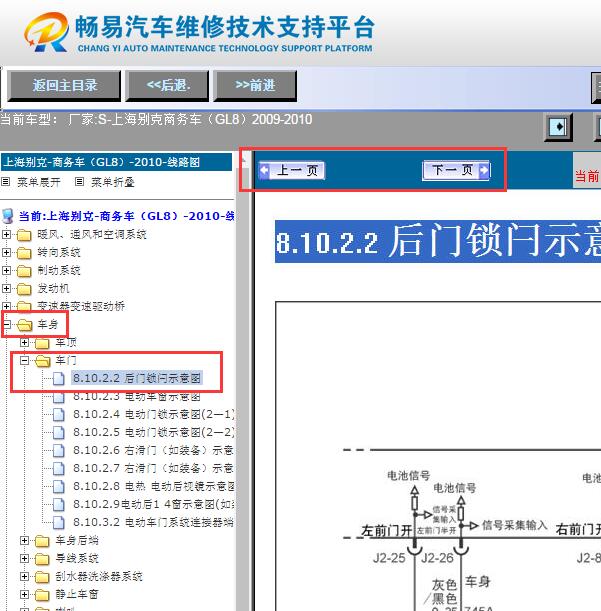Viewport: 601px width, 611px height.
Task: Click the open 车身 folder icon
Action: (24, 325)
